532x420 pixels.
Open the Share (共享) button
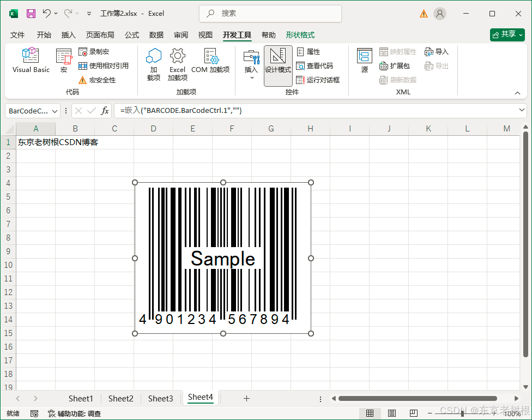tap(507, 34)
